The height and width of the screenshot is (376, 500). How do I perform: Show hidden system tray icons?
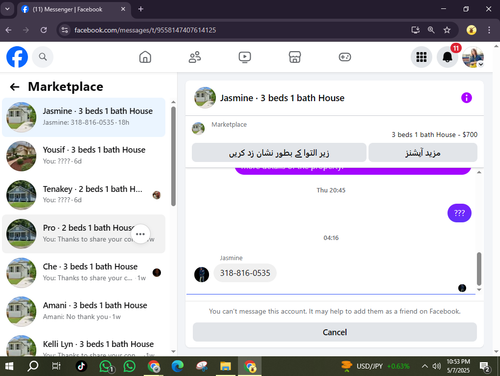(x=424, y=366)
